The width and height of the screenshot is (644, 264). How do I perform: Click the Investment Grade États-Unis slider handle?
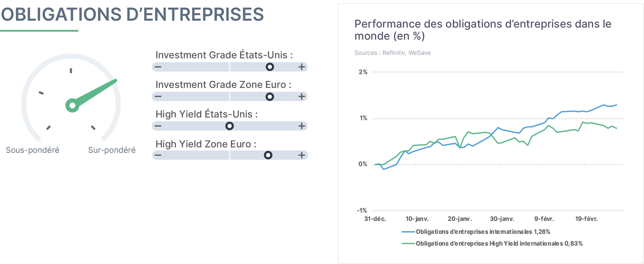tap(270, 67)
